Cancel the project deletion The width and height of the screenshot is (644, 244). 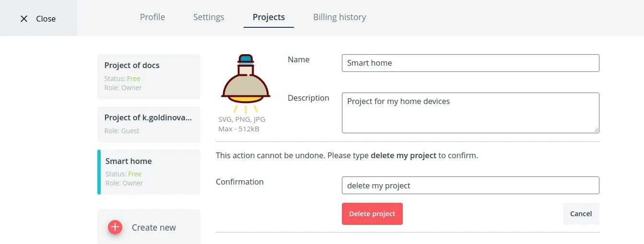tap(581, 214)
